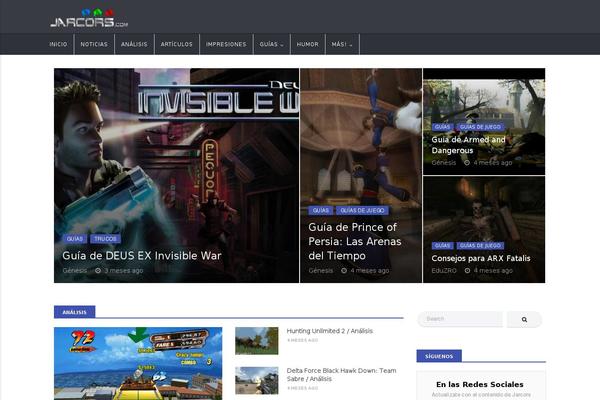Click the Trucos tag on the Deus Ex post

click(106, 239)
